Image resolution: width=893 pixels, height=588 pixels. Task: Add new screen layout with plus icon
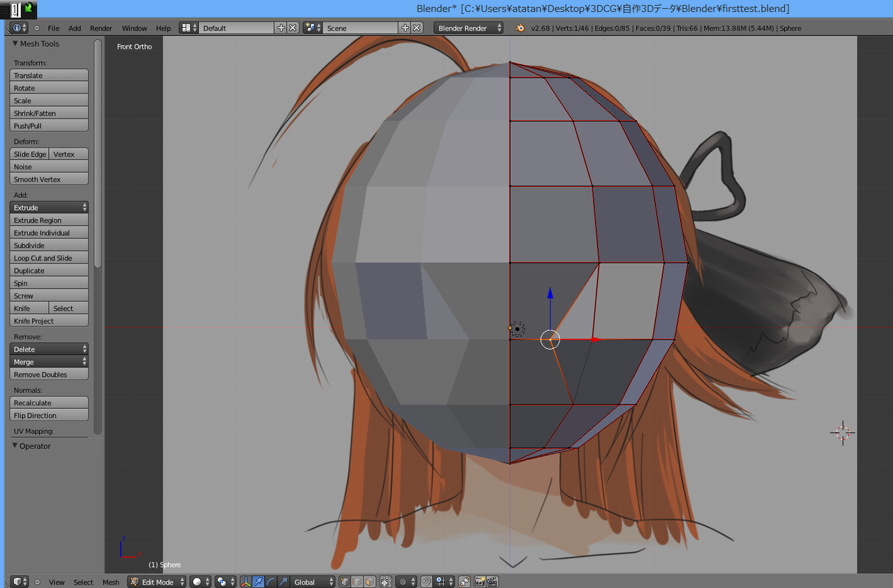pos(281,28)
